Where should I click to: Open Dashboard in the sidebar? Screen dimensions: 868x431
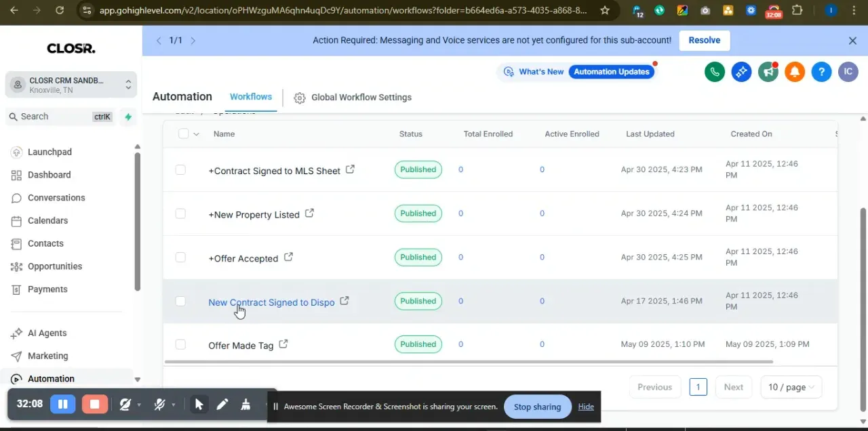tap(49, 175)
